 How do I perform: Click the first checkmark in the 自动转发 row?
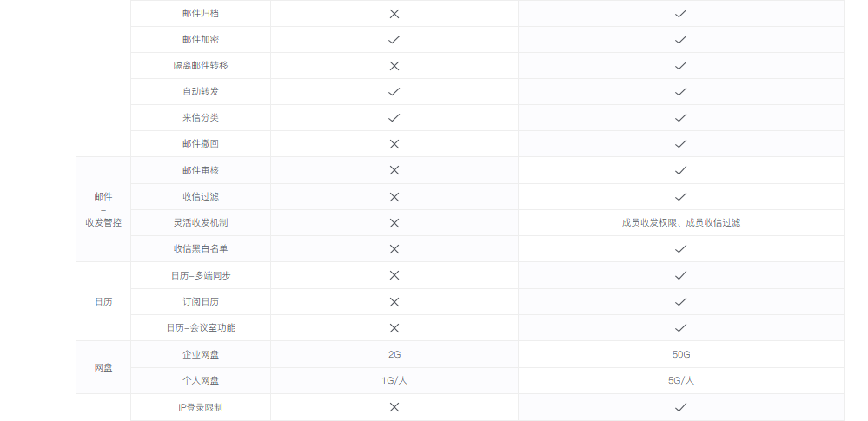(x=394, y=92)
